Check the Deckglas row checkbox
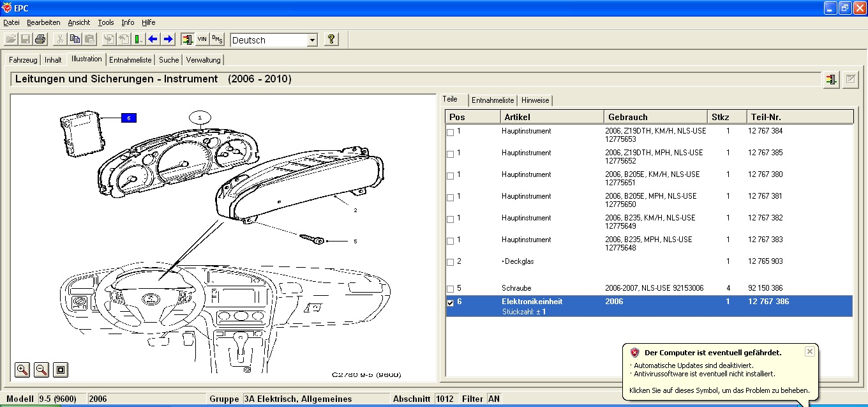This screenshot has width=868, height=407. coord(451,263)
